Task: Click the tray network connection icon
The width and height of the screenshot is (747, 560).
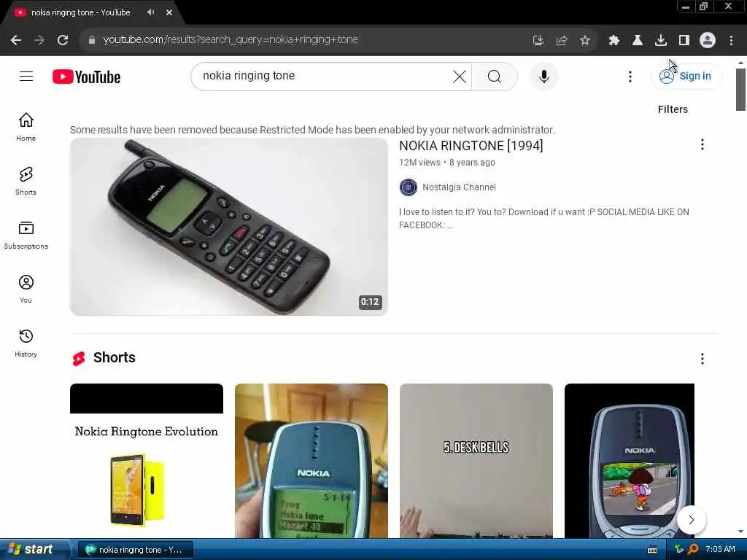Action: pos(679,550)
